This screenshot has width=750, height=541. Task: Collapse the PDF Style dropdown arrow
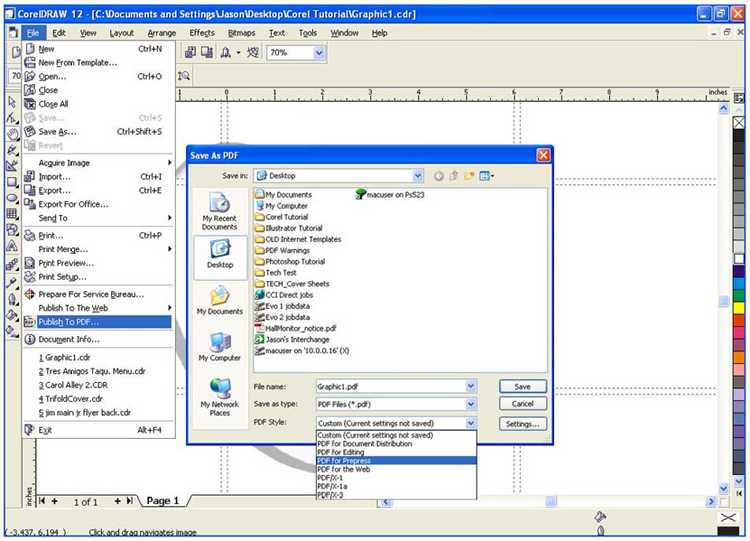pyautogui.click(x=471, y=423)
